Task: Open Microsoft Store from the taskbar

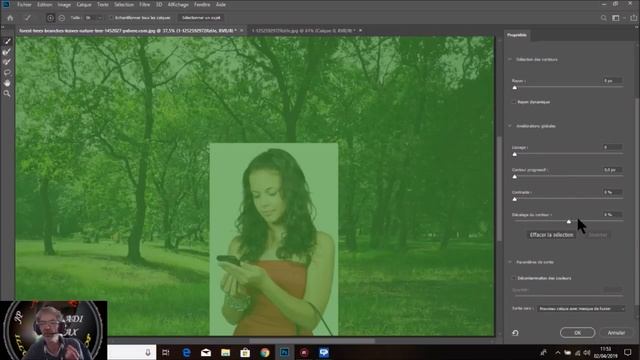Action: [245, 353]
